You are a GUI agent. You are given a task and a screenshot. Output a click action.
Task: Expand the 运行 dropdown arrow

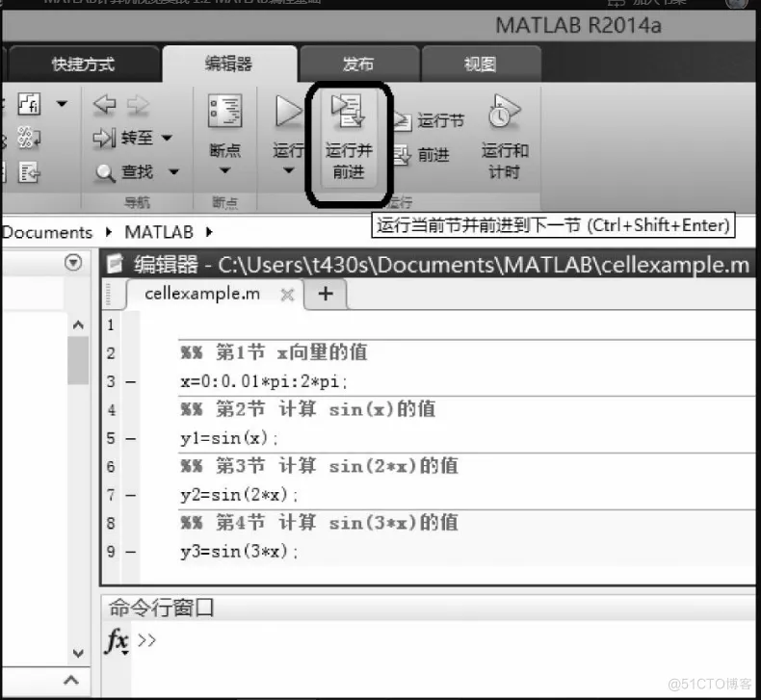point(288,170)
